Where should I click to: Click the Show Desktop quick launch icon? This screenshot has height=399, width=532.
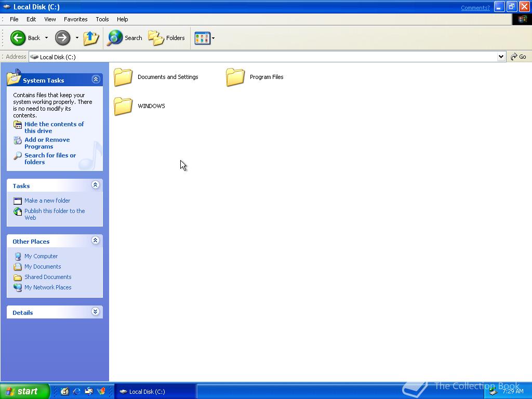click(65, 391)
